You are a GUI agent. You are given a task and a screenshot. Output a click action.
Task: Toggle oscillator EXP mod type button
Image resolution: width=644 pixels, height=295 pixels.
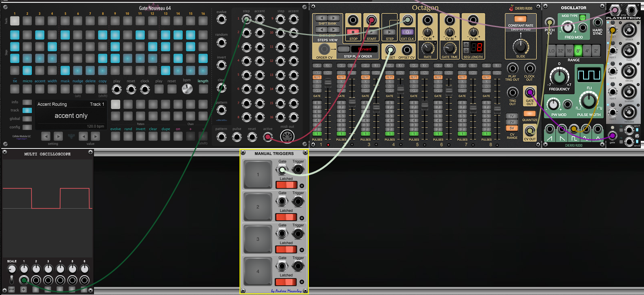tap(582, 17)
